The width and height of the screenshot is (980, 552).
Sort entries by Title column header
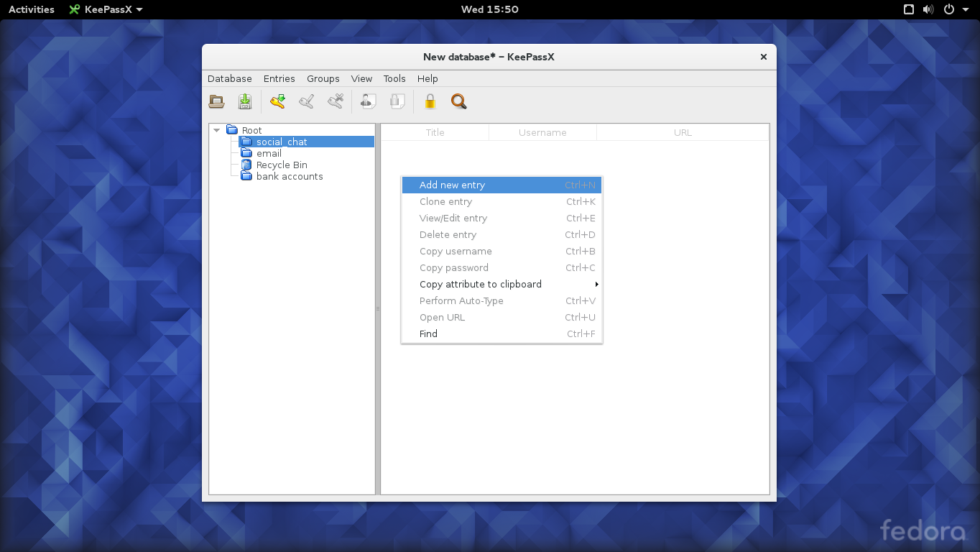click(435, 132)
